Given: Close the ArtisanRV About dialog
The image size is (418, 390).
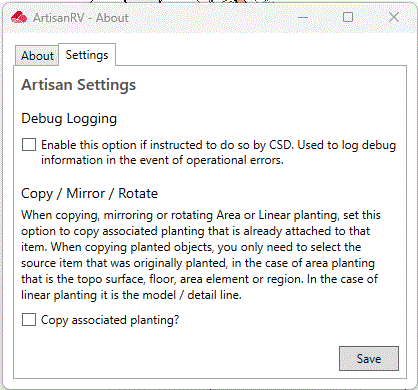Looking at the screenshot, I should coord(394,17).
